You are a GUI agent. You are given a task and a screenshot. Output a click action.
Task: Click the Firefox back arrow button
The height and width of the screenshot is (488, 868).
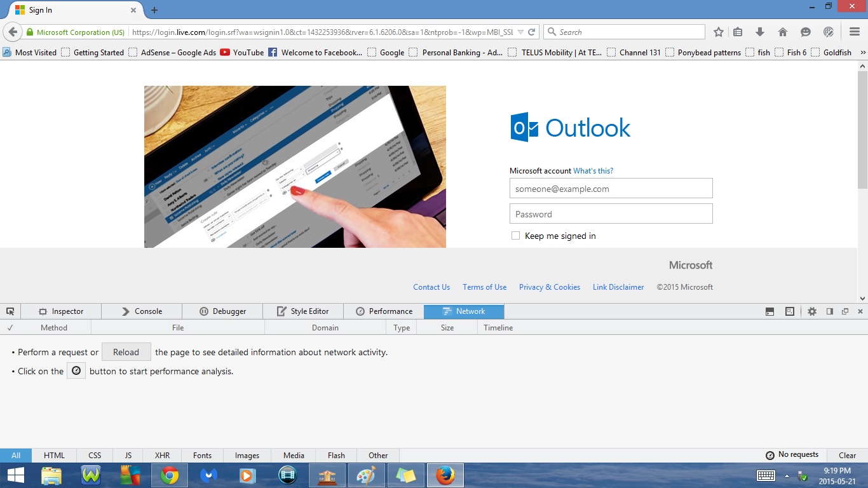click(x=13, y=32)
